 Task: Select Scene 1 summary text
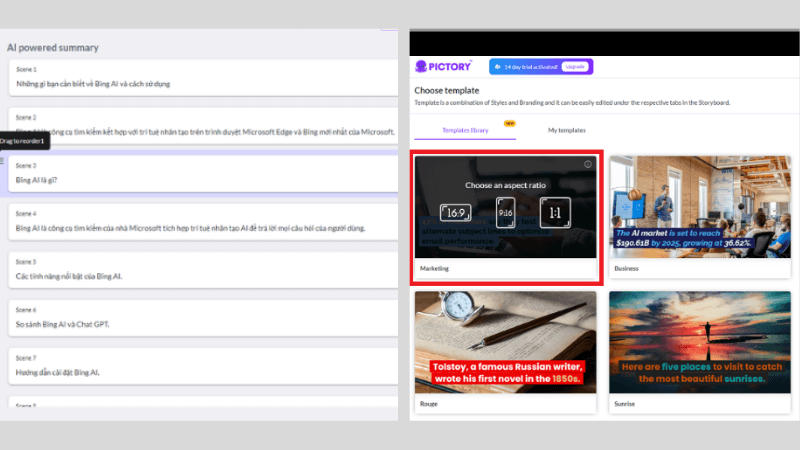pyautogui.click(x=93, y=84)
